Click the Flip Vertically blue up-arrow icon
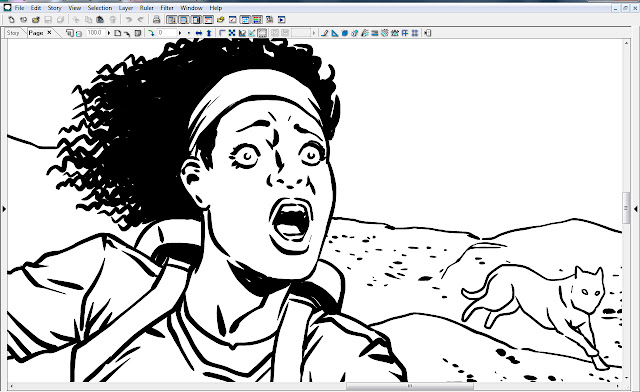The height and width of the screenshot is (392, 640). 209,33
